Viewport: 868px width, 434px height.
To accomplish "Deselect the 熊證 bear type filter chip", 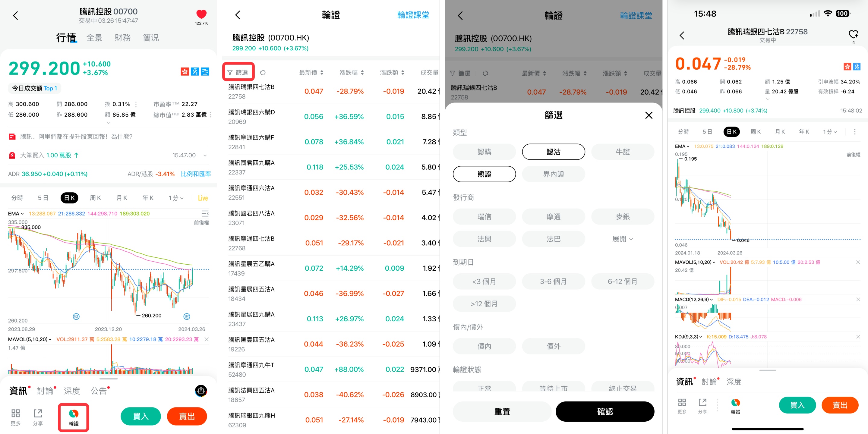I will pos(484,174).
